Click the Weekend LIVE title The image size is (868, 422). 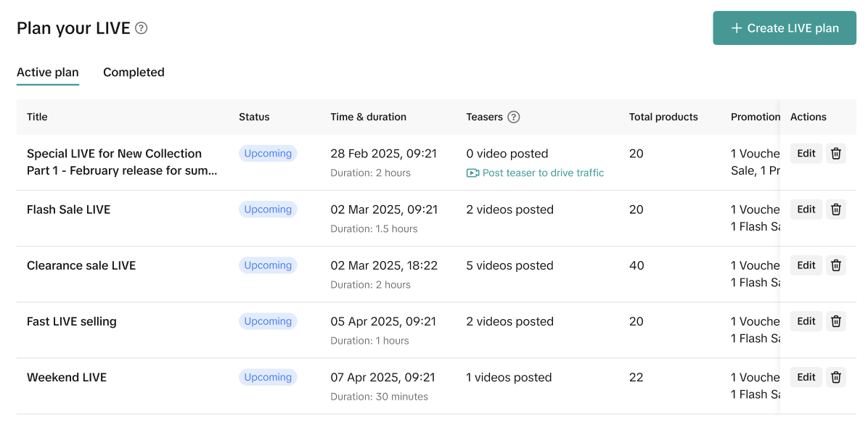coord(67,378)
